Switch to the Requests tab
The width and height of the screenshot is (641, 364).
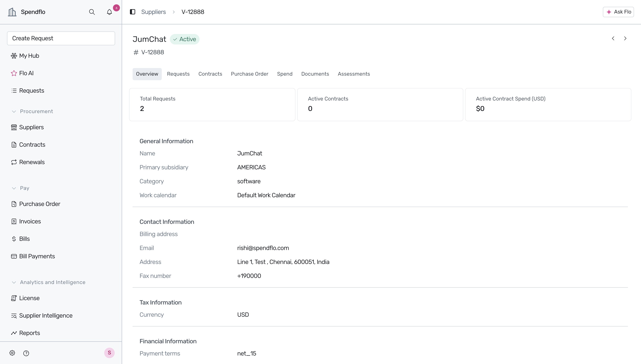click(x=178, y=74)
